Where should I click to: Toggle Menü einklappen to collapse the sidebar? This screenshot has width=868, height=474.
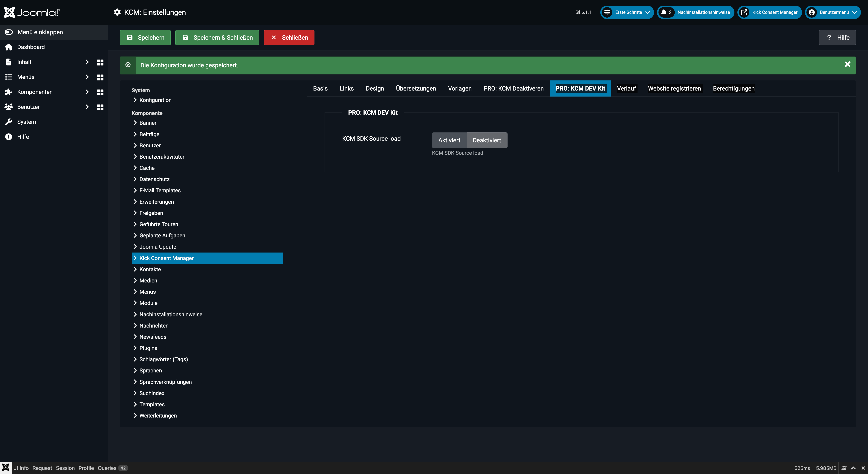point(54,32)
